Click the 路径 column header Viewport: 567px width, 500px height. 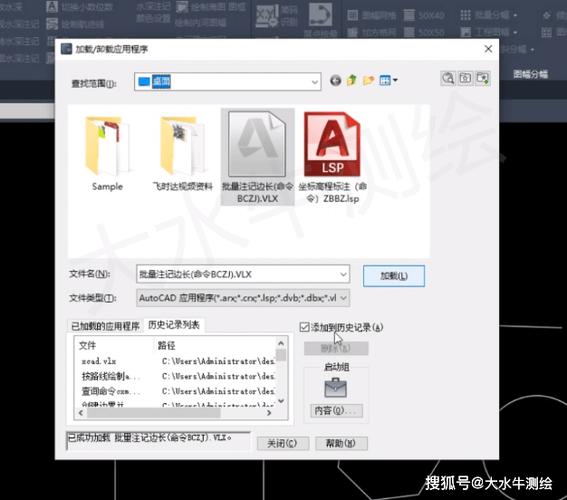coord(166,345)
